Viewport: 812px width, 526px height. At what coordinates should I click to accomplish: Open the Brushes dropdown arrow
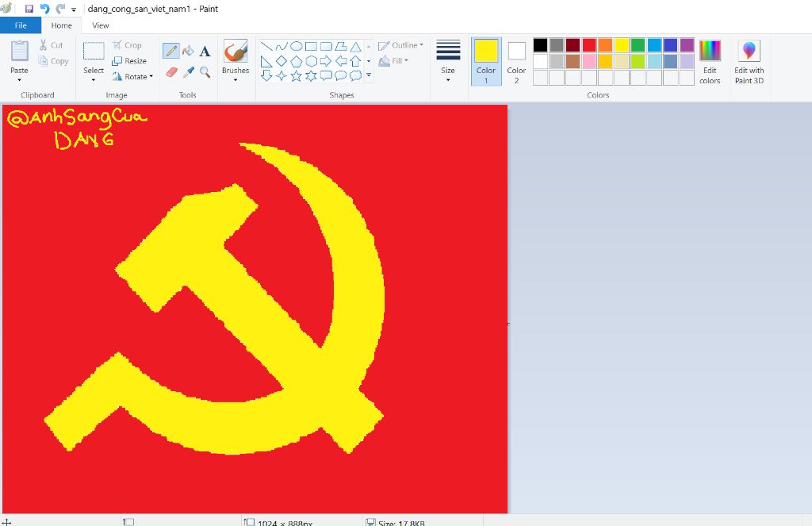[x=235, y=80]
